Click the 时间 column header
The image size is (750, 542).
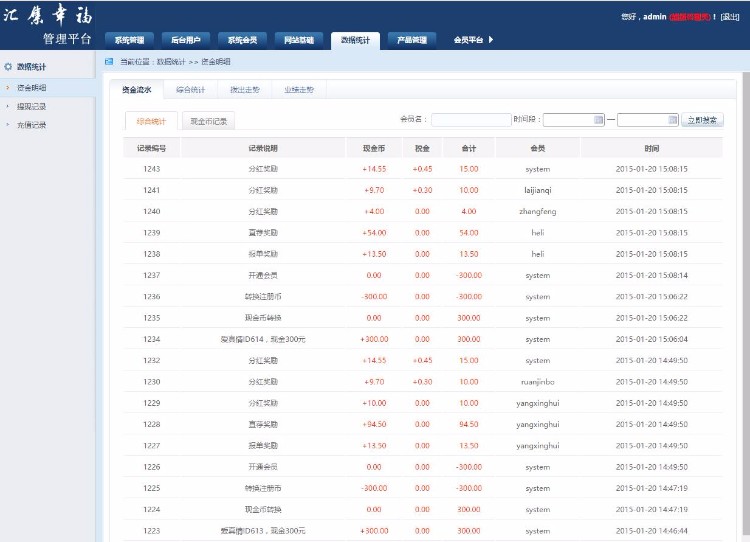point(651,148)
